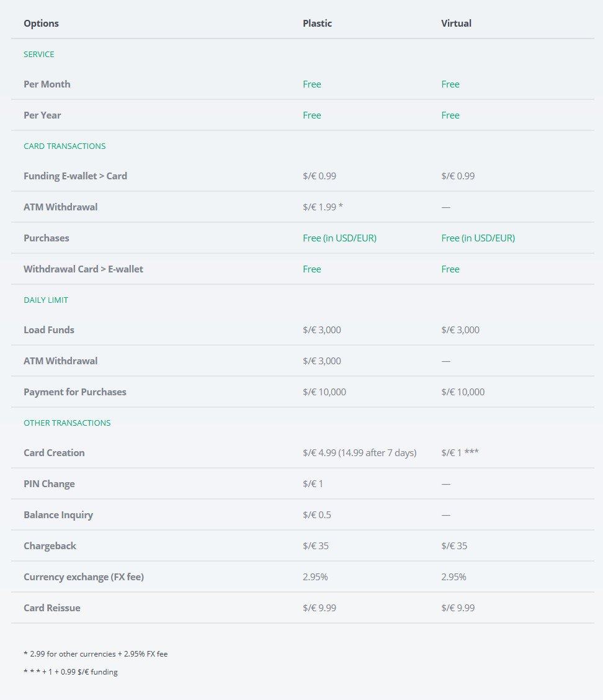Click the Virtual column header

(456, 24)
